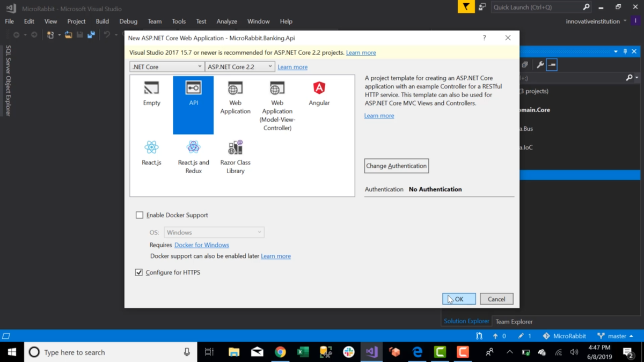
Task: Expand the master branch picker
Action: pyautogui.click(x=615, y=336)
